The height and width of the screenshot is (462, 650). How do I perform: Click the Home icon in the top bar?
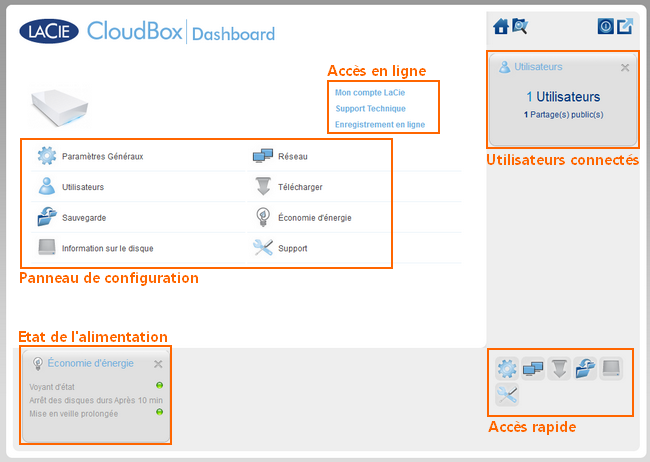(x=502, y=27)
